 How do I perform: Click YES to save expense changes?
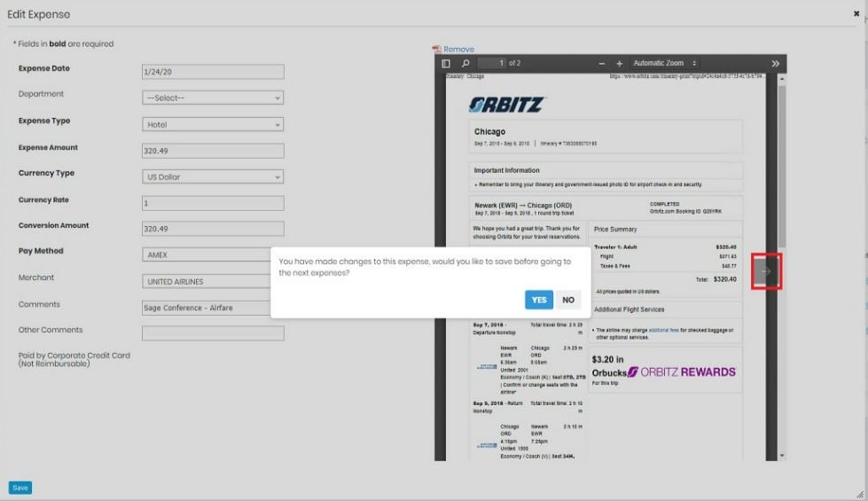point(539,300)
